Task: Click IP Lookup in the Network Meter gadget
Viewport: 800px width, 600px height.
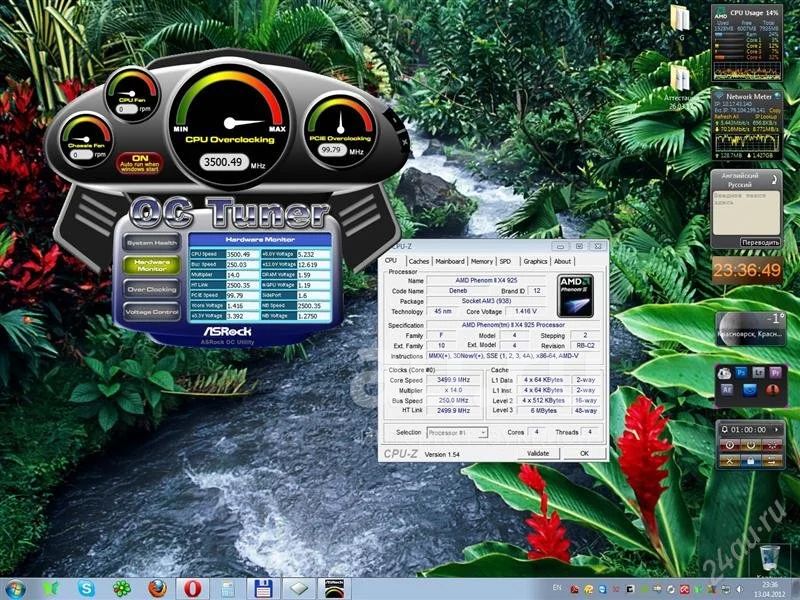Action: [765, 116]
